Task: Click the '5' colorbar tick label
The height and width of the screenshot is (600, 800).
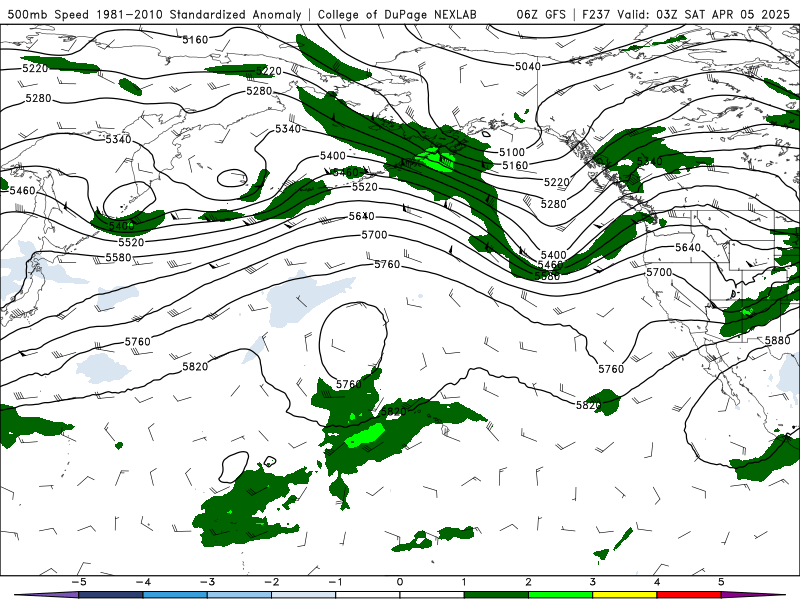Action: (x=721, y=582)
